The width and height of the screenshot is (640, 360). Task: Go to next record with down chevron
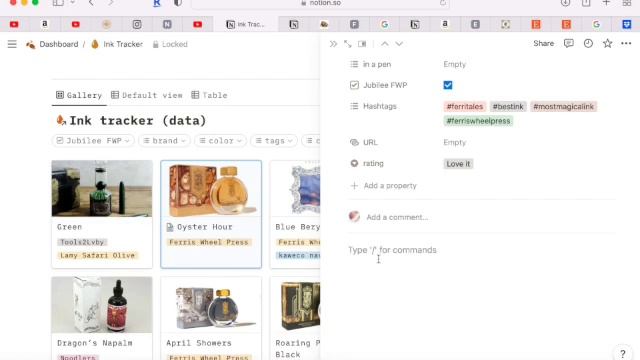[399, 44]
